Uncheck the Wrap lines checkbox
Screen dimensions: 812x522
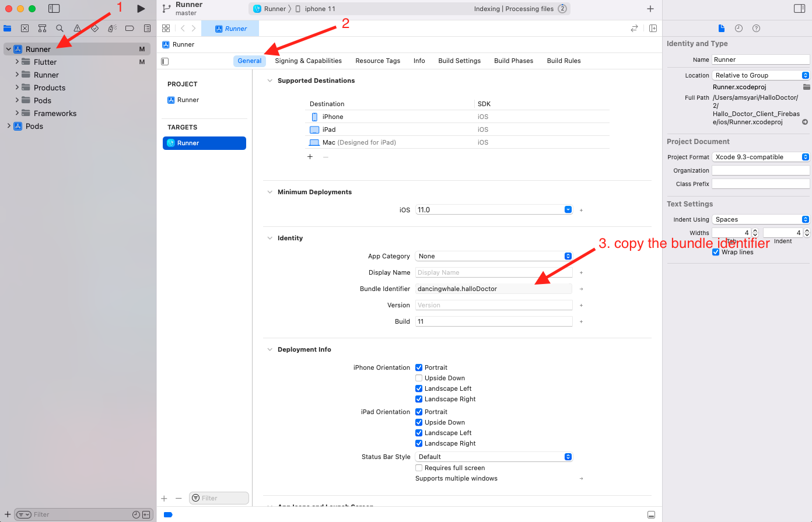(716, 252)
